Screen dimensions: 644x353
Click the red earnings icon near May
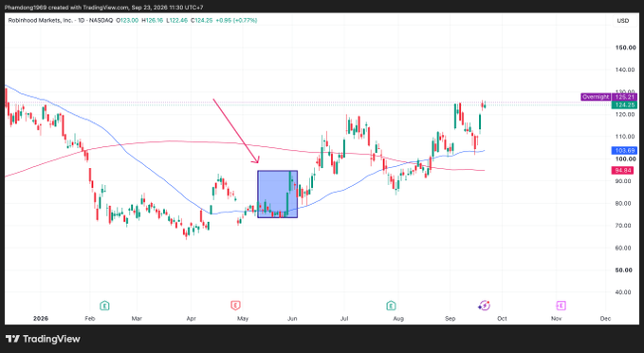click(x=235, y=306)
